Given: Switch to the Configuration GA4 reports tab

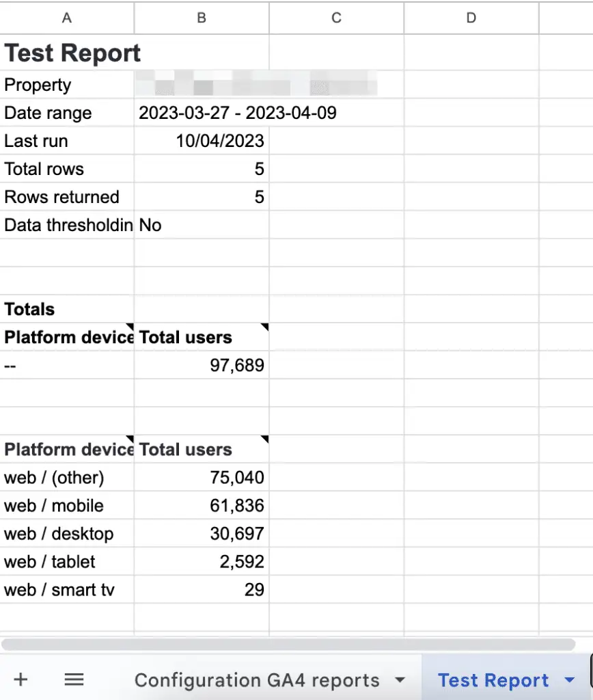Looking at the screenshot, I should pos(257,679).
